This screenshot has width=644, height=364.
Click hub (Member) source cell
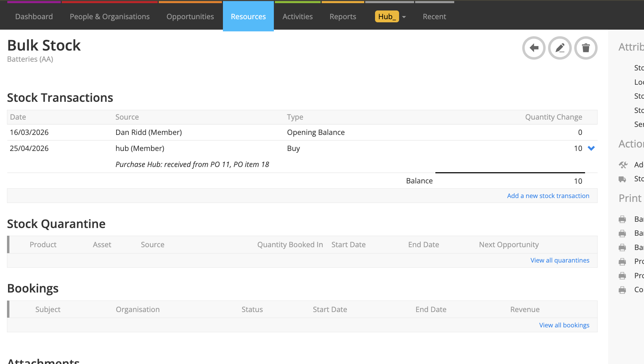tap(140, 148)
